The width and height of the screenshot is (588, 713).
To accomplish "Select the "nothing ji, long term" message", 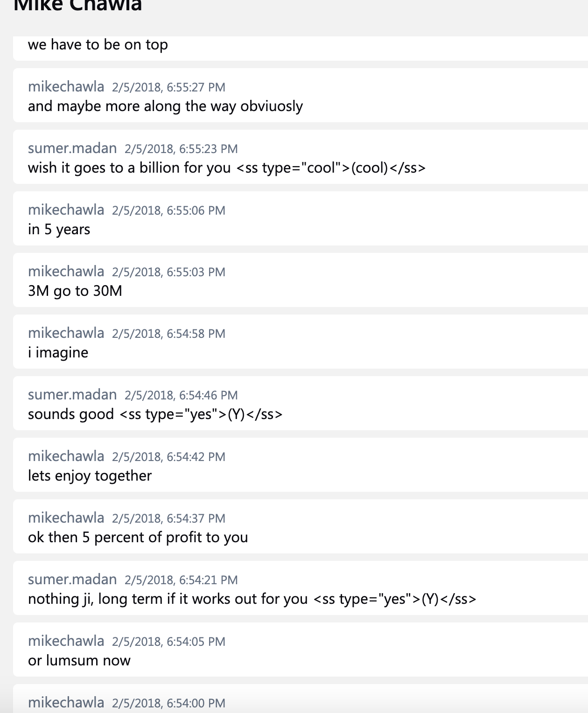I will coord(252,599).
